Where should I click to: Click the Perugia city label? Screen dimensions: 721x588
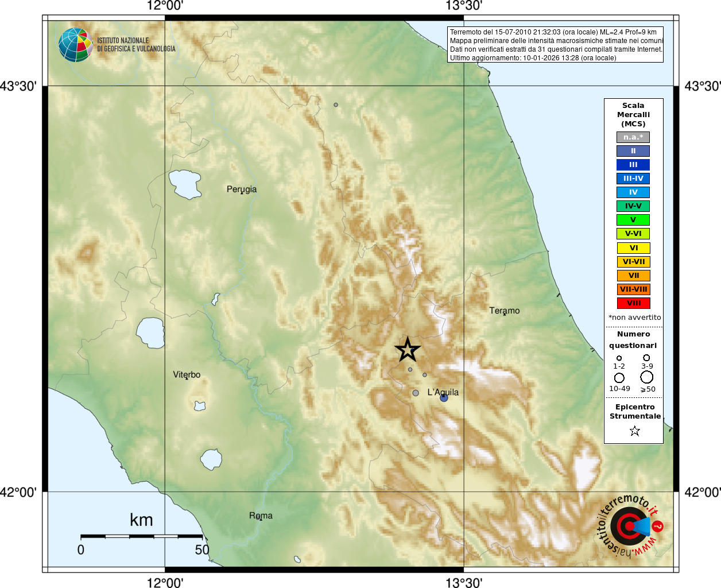click(242, 189)
